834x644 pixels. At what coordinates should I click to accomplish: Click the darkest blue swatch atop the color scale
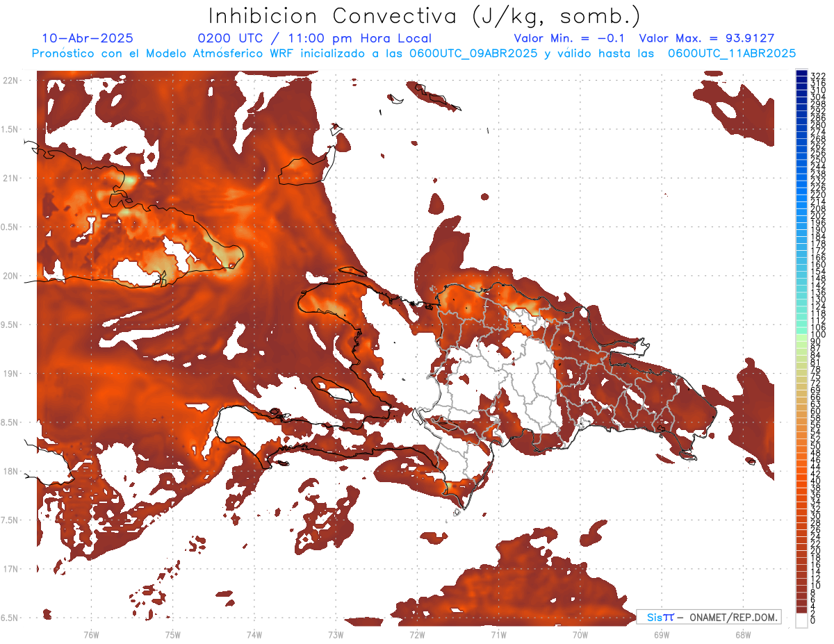802,74
